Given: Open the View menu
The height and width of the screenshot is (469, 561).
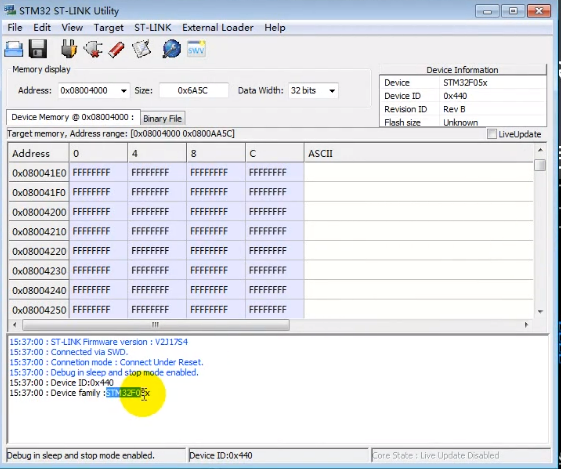Looking at the screenshot, I should tap(72, 28).
